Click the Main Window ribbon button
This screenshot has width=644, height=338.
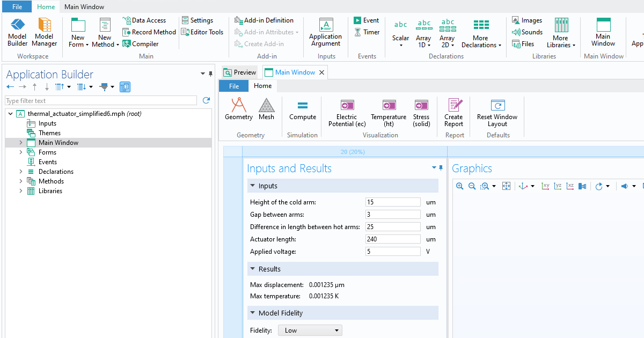[603, 32]
